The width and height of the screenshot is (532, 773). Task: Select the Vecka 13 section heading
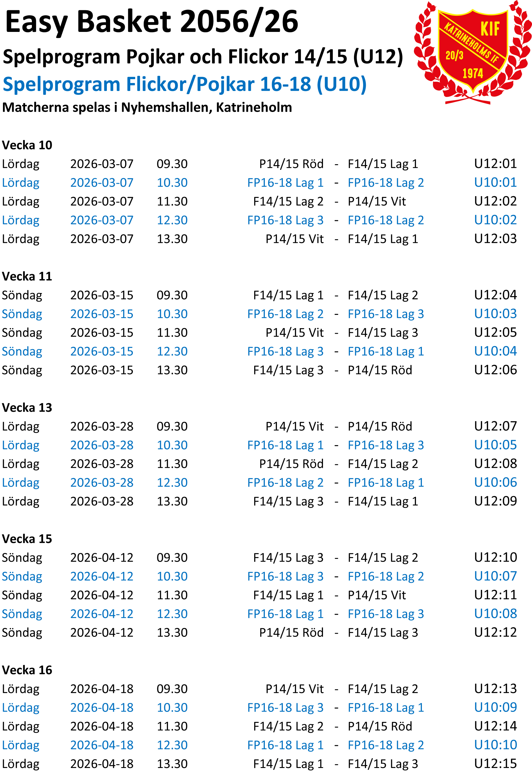(x=27, y=408)
